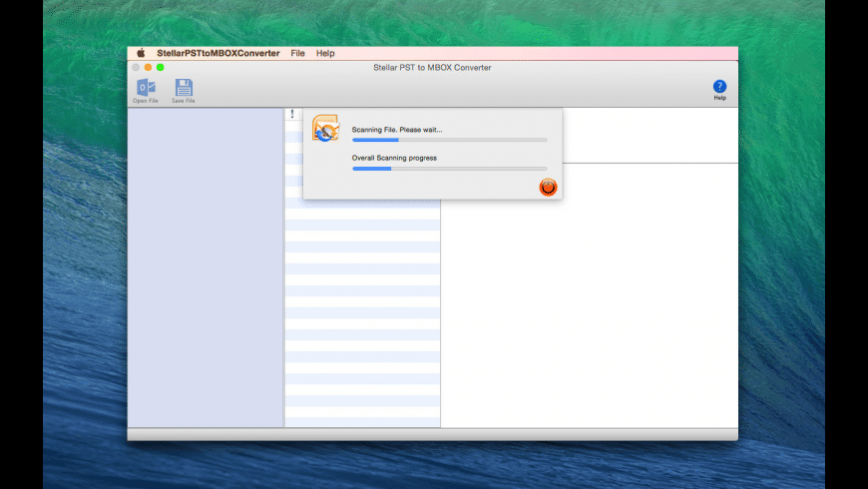This screenshot has height=489, width=868.
Task: Click the yellow minimize window button
Action: click(x=148, y=68)
